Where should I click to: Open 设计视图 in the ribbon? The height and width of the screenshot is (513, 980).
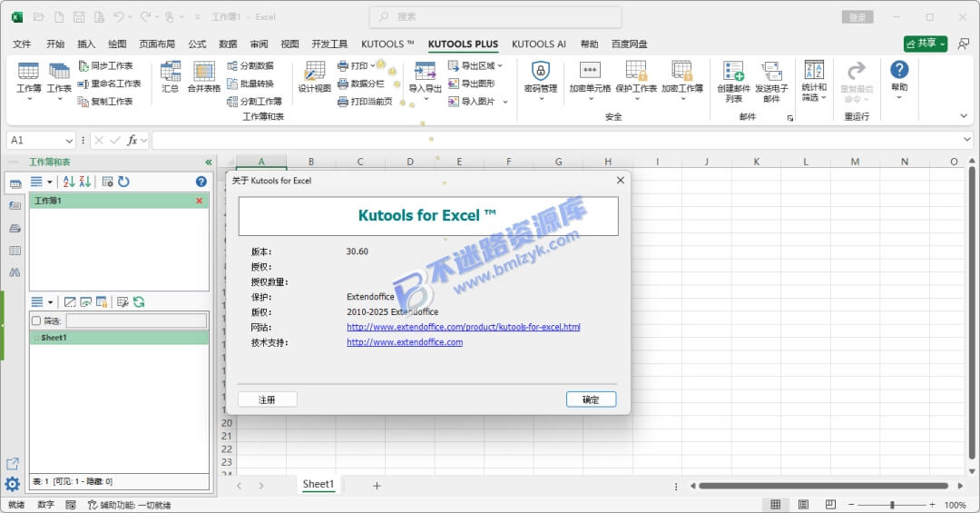(314, 77)
